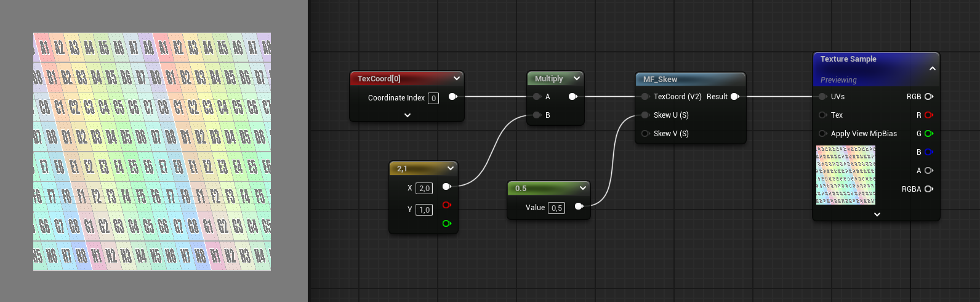
Task: Select the MF_Skew node title
Action: pyautogui.click(x=661, y=80)
